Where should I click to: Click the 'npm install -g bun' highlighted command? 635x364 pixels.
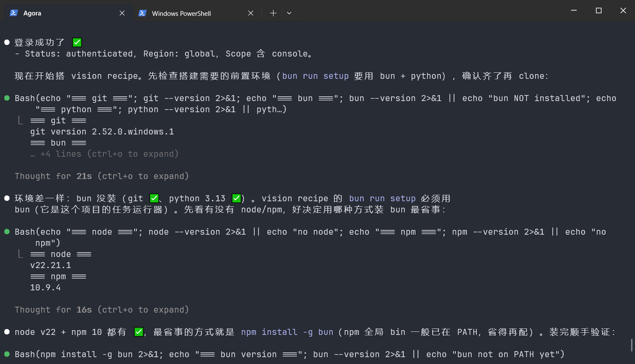tap(287, 332)
